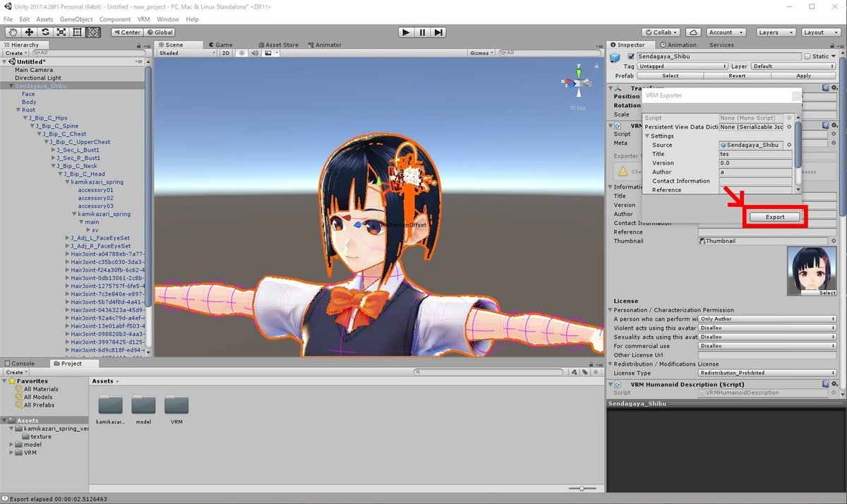
Task: Toggle the Global handle rotation button
Action: 160,32
